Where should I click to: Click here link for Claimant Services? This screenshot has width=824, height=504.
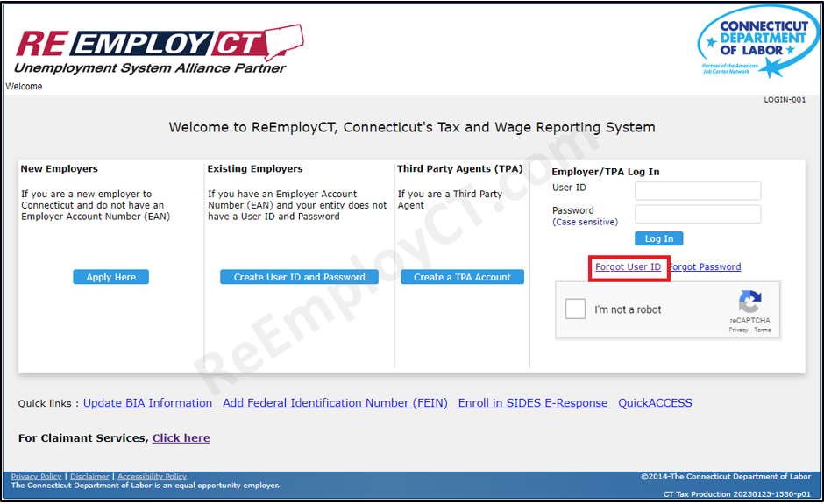[x=181, y=438]
